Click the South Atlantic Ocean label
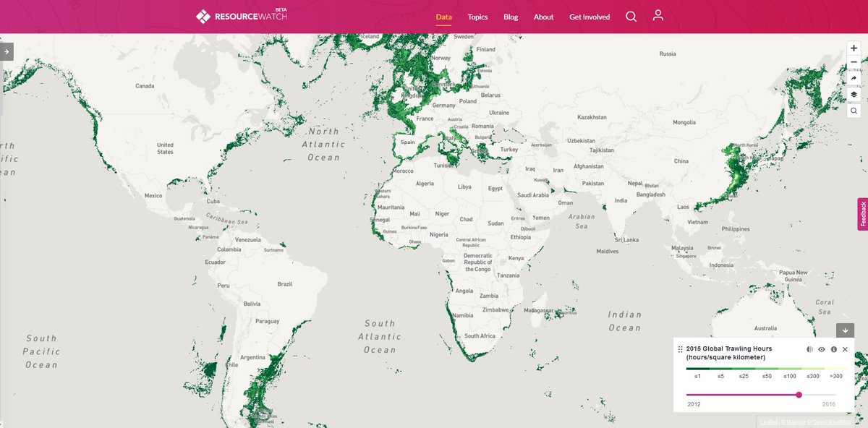Viewport: 868px width, 428px height. 379,336
